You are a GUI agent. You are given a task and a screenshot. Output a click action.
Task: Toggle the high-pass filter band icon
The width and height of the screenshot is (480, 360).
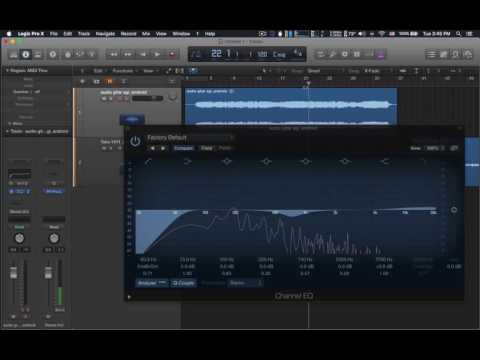148,162
